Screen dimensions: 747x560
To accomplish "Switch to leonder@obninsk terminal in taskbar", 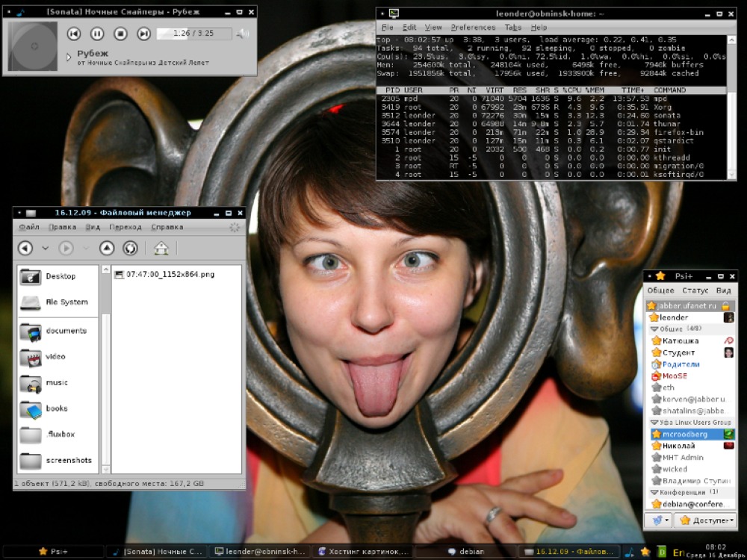I will coord(260,552).
